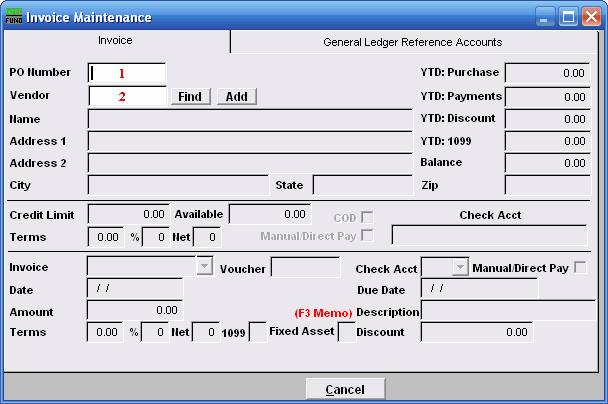Click invoice Terms Net days field beside 1099

[206, 332]
